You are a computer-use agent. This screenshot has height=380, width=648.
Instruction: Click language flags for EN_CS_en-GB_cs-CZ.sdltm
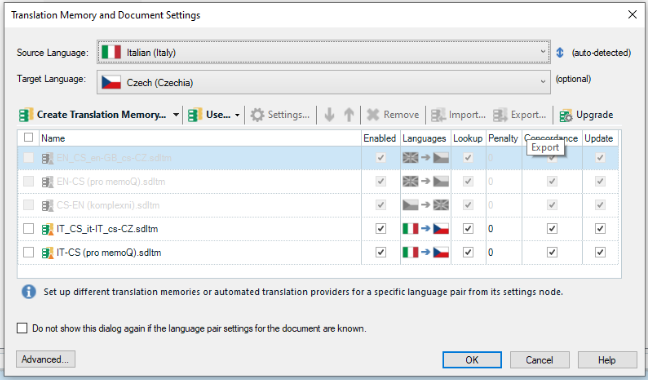(426, 158)
